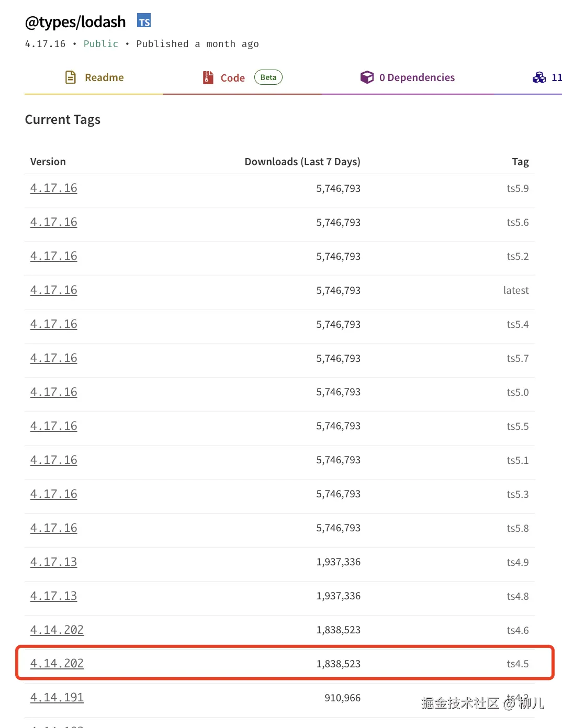Image resolution: width=562 pixels, height=728 pixels.
Task: Open version 4.17.16 tagged ts5.9
Action: pyautogui.click(x=54, y=188)
